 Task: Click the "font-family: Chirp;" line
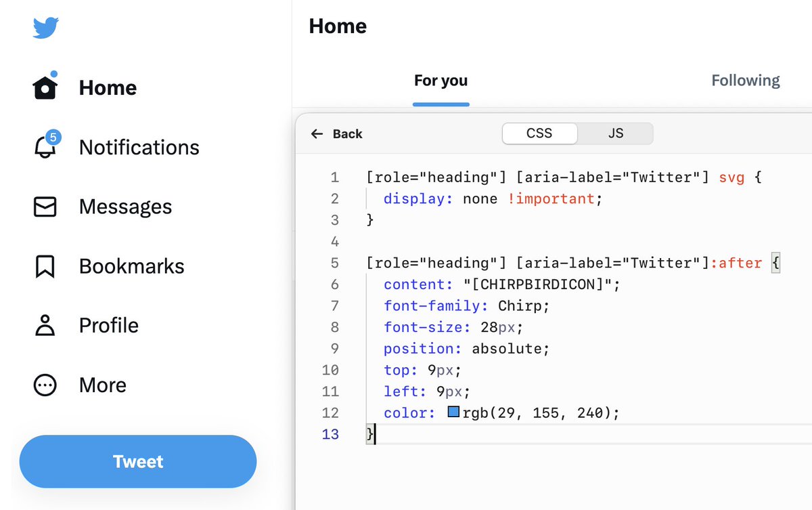pyautogui.click(x=467, y=305)
